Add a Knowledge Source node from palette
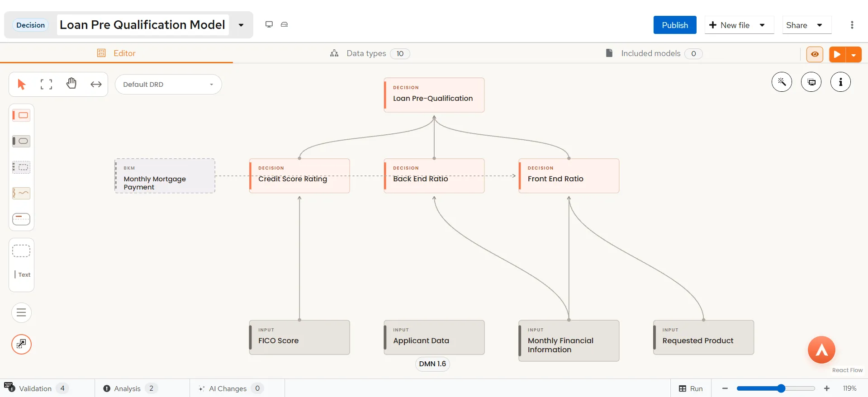Image resolution: width=868 pixels, height=397 pixels. tap(21, 193)
